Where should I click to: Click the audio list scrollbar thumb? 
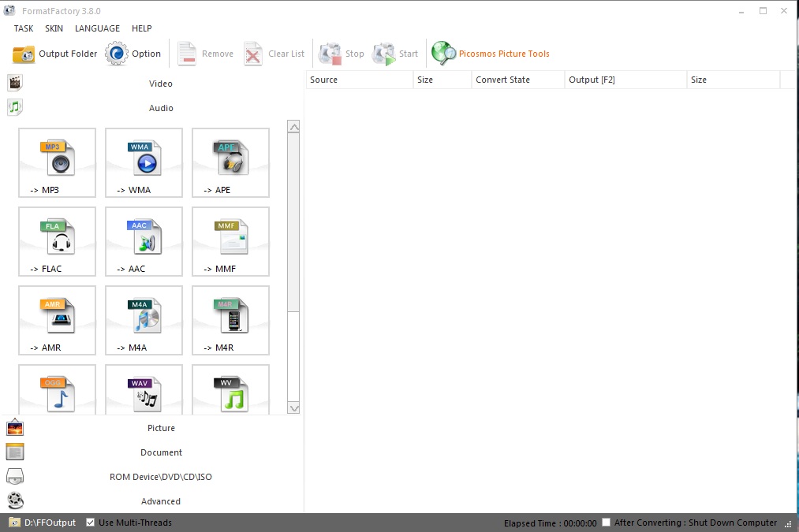point(293,222)
